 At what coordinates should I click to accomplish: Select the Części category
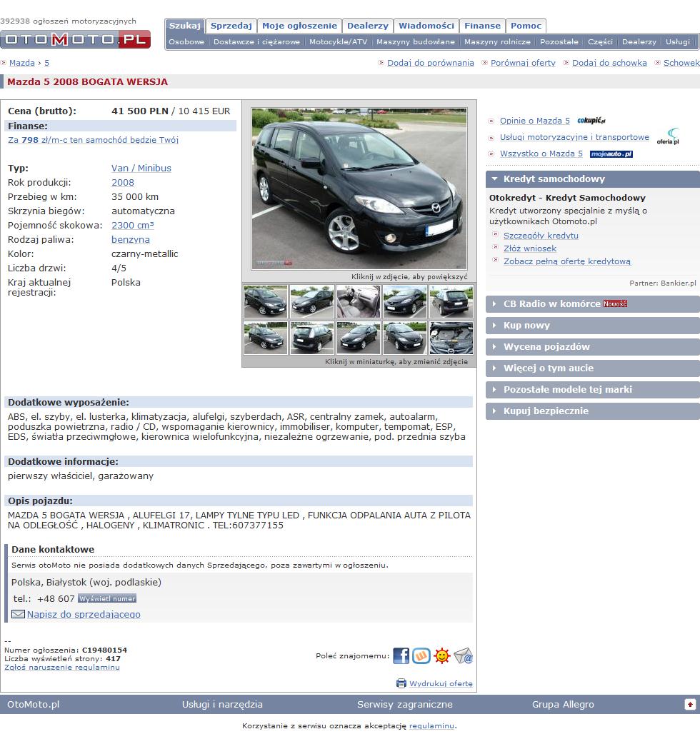coord(600,41)
